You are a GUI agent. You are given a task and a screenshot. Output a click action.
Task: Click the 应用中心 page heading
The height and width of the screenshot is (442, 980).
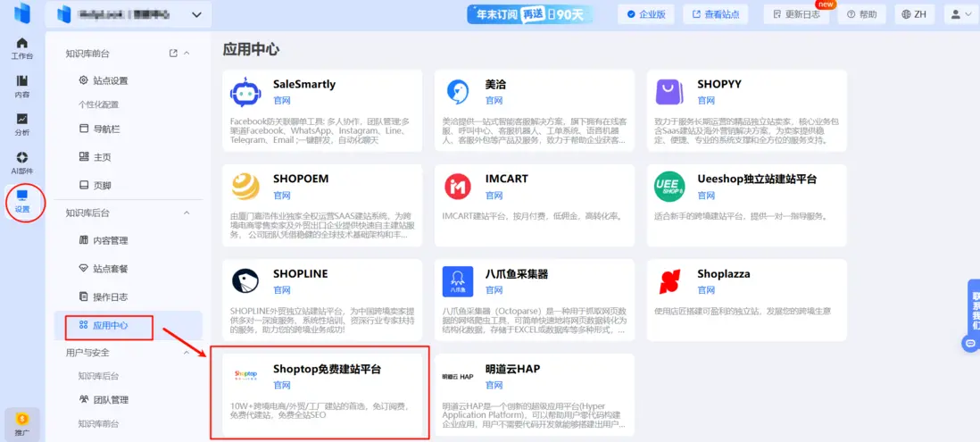pyautogui.click(x=251, y=50)
